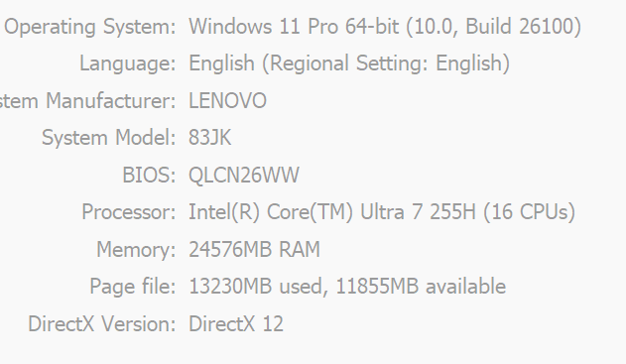
Task: Select the LENOVO manufacturer value
Action: coord(227,100)
